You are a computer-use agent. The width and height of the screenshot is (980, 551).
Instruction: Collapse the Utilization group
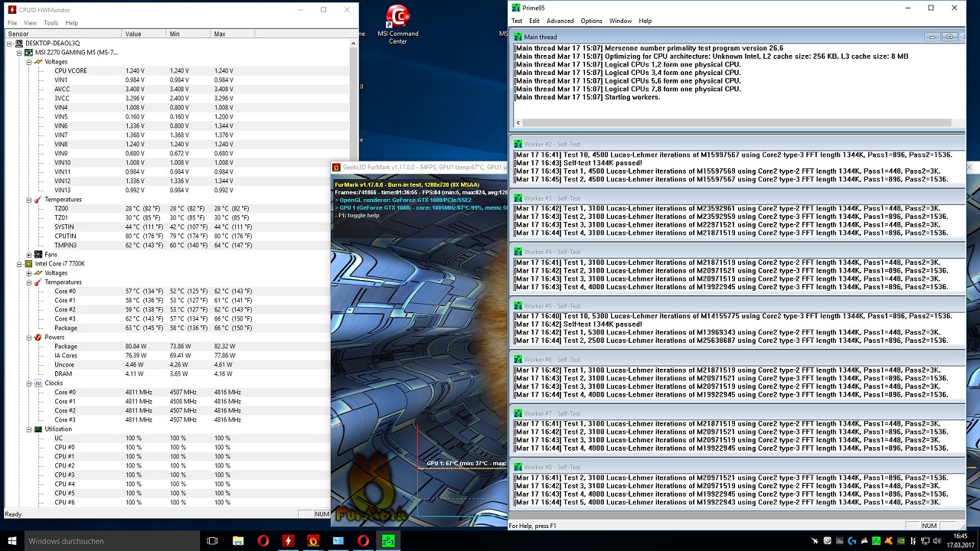[29, 429]
